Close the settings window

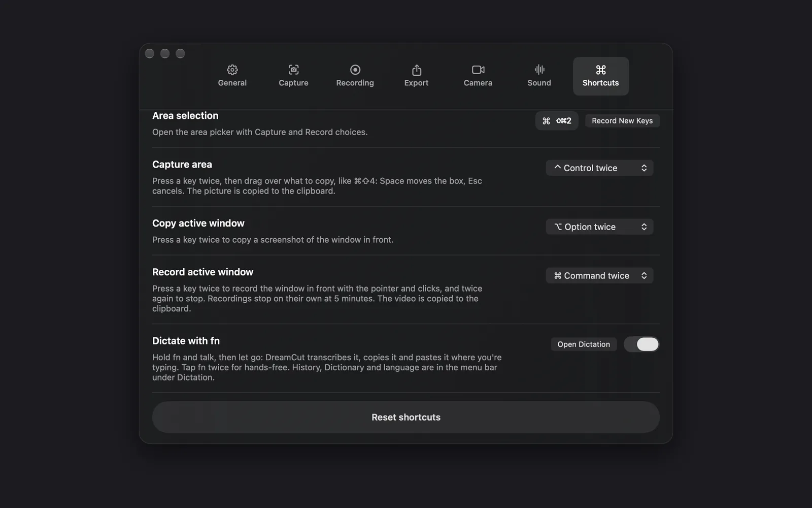(x=150, y=53)
